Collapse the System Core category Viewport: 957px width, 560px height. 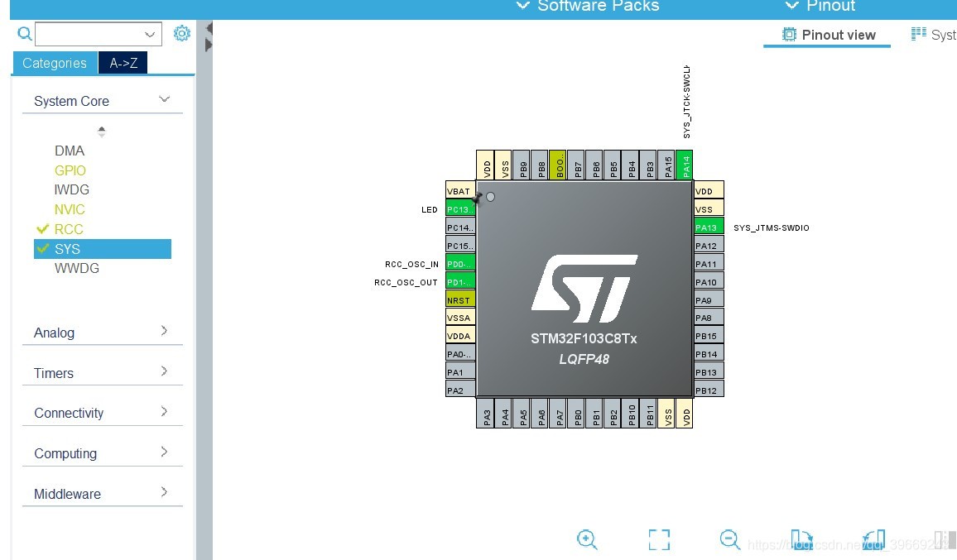point(164,99)
